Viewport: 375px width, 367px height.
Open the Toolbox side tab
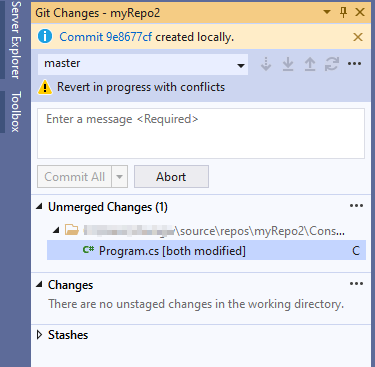tap(16, 112)
